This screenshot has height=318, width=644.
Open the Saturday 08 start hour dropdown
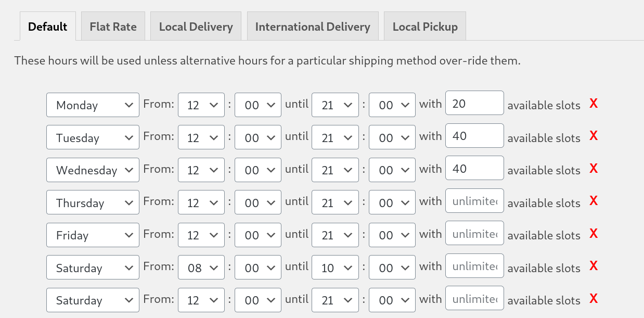click(x=201, y=268)
